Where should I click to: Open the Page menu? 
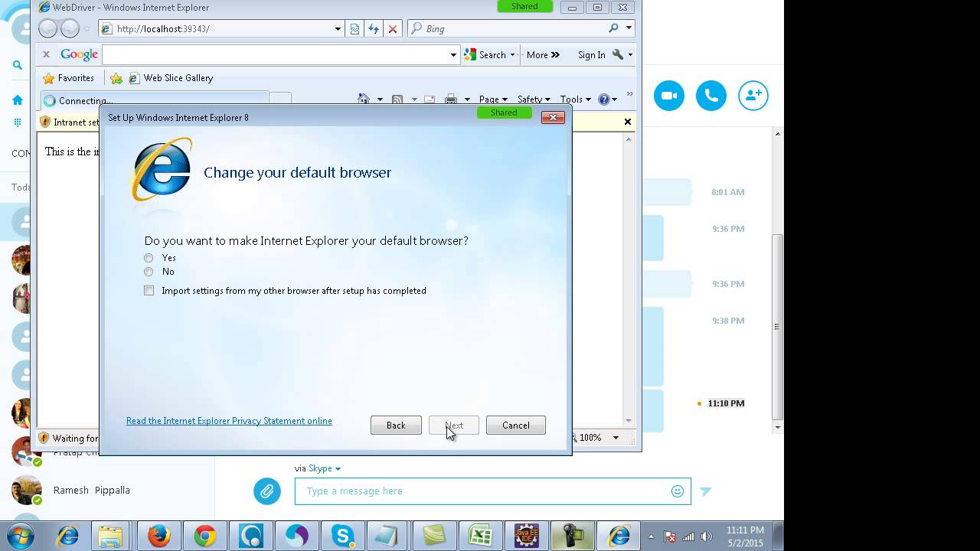(492, 99)
